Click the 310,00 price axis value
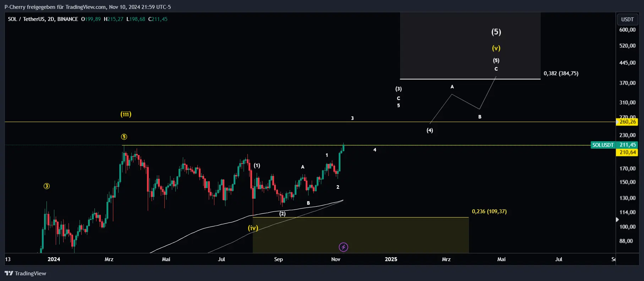The width and height of the screenshot is (644, 281). (627, 103)
